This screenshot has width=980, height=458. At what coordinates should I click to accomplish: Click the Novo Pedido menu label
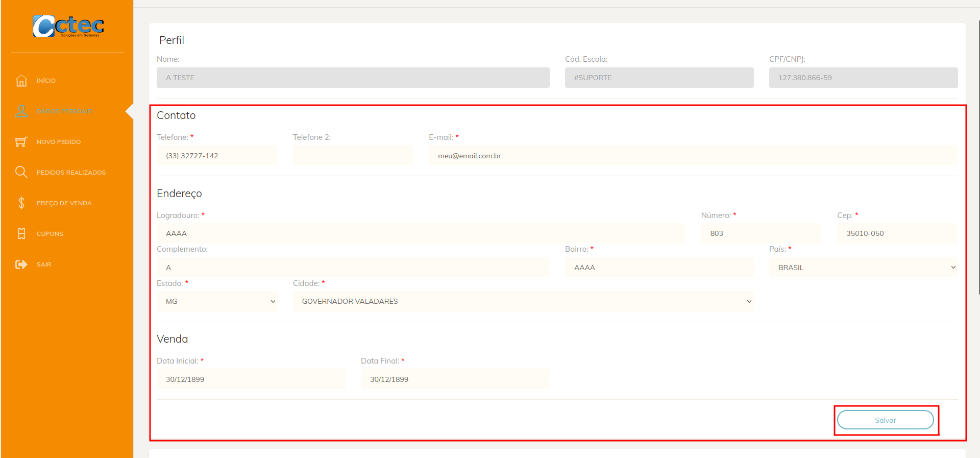pyautogui.click(x=59, y=142)
